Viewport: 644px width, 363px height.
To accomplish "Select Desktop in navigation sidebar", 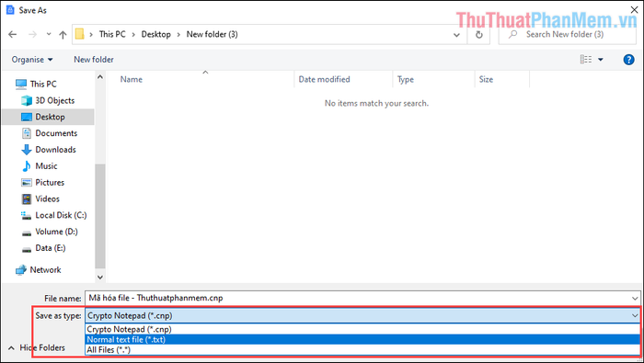I will pyautogui.click(x=48, y=117).
